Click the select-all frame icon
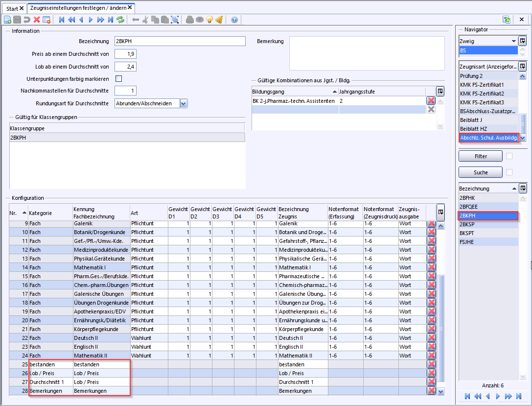532x406 pixels. pyautogui.click(x=175, y=20)
